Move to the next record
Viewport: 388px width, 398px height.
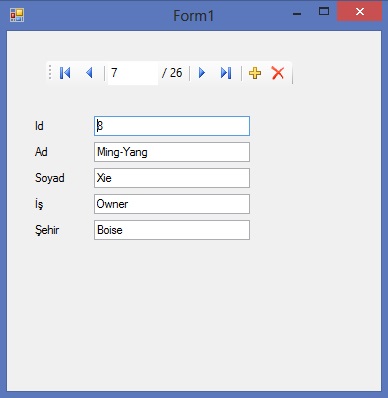[x=202, y=73]
